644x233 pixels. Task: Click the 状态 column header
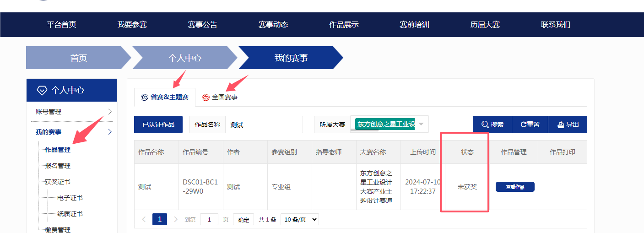pos(467,152)
